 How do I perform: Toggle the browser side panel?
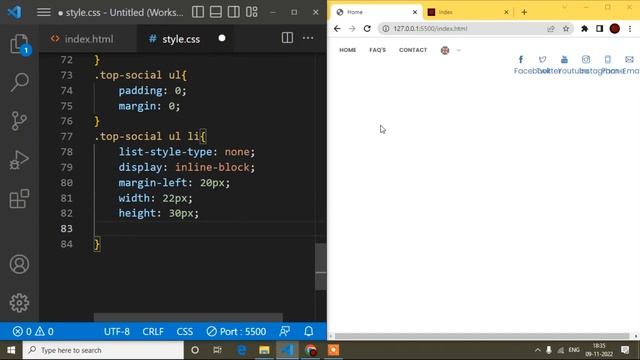pyautogui.click(x=600, y=29)
